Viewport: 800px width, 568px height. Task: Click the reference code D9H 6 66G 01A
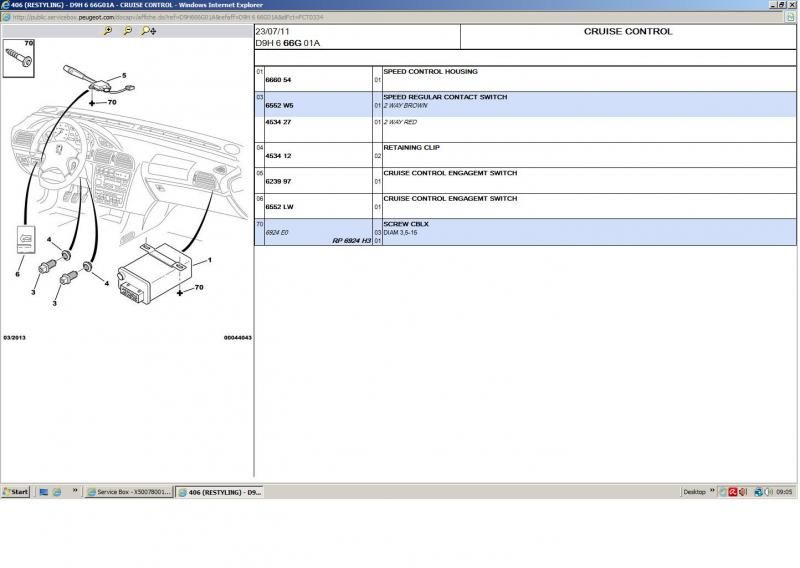click(288, 43)
